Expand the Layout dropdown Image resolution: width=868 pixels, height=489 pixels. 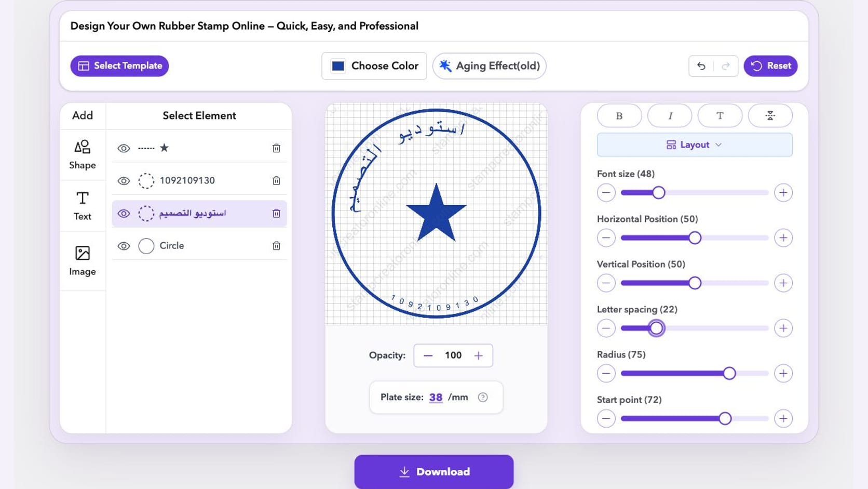tap(695, 144)
